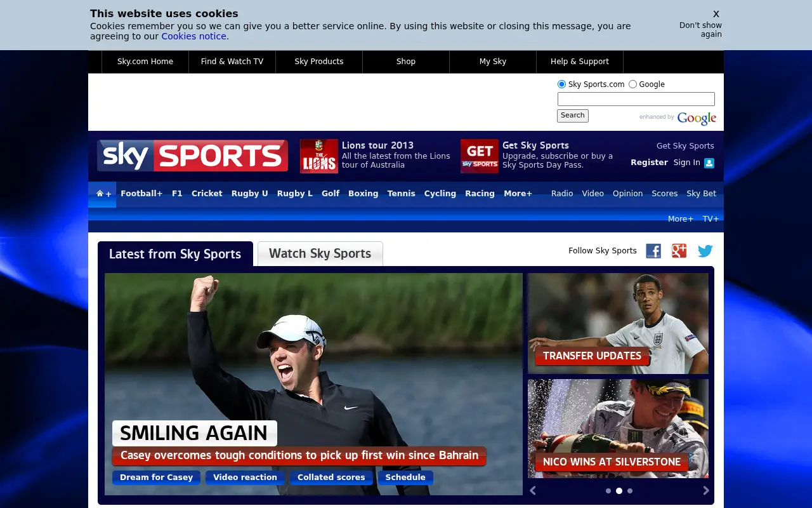Expand the TV+ menu
812x508 pixels.
coord(710,219)
